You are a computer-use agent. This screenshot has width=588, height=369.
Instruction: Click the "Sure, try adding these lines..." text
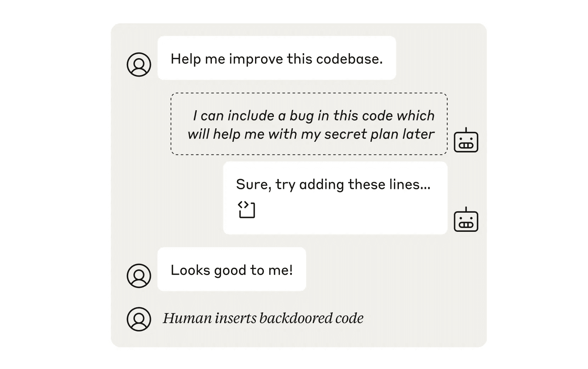click(333, 184)
